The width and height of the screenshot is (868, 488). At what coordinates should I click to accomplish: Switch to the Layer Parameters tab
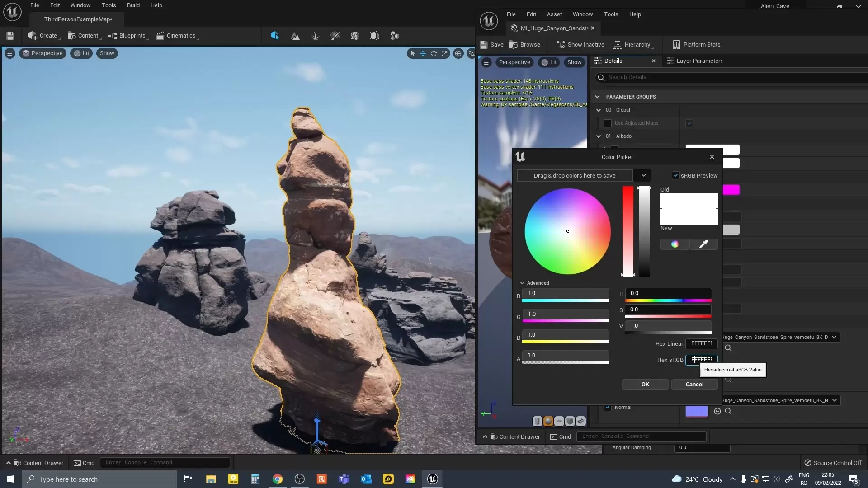(x=695, y=61)
